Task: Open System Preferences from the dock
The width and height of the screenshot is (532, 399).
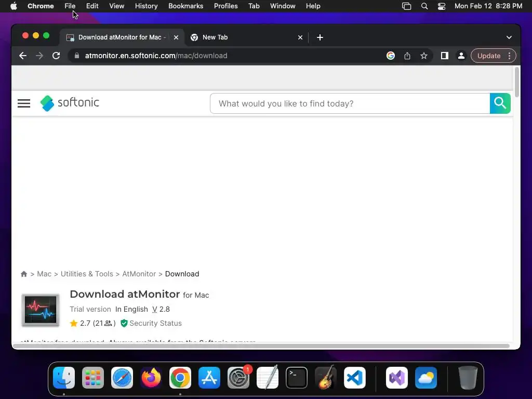Action: [238, 378]
